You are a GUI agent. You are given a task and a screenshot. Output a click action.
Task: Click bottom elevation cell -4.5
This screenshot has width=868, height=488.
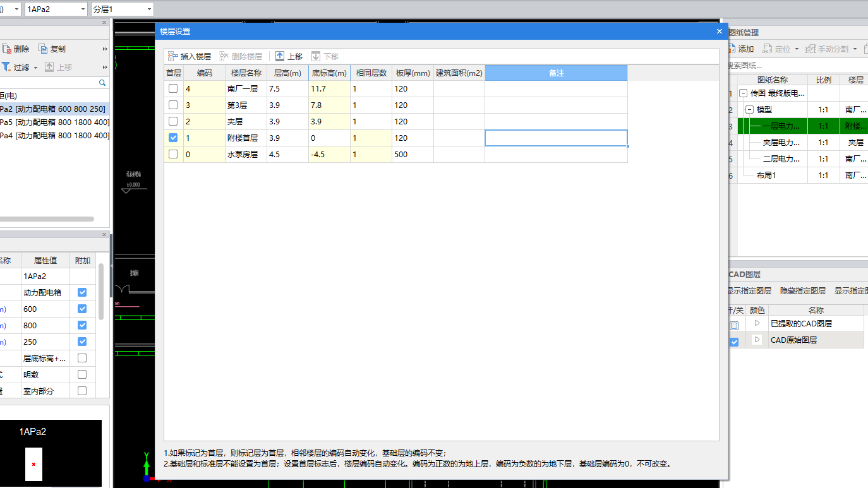click(329, 155)
